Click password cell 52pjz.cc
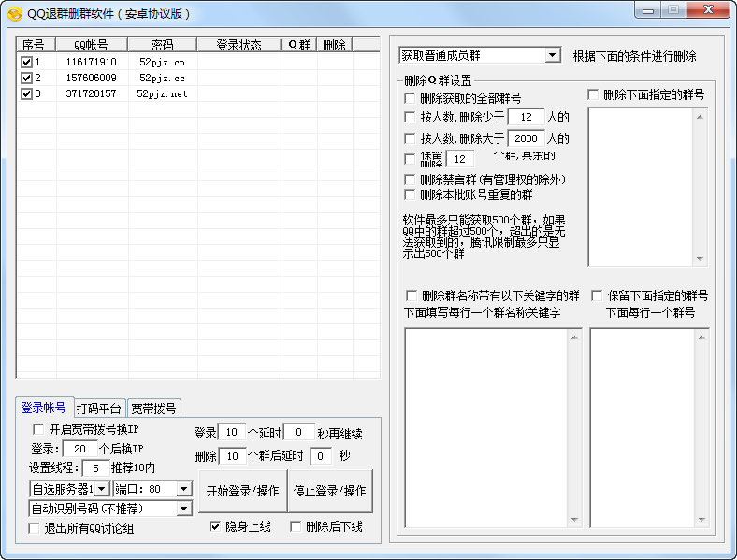Screen dimensions: 737x560 [162, 78]
